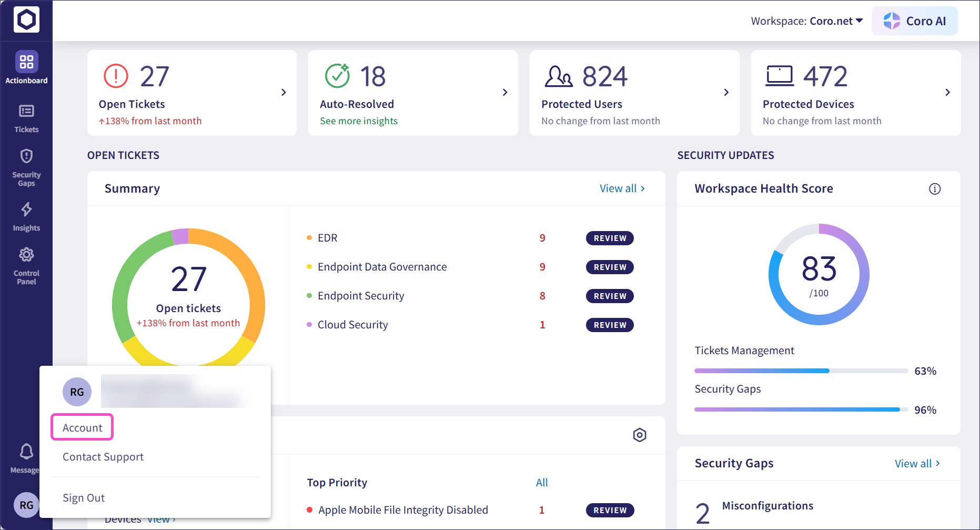Choose Contact Support from the menu
The height and width of the screenshot is (530, 980).
click(x=103, y=457)
